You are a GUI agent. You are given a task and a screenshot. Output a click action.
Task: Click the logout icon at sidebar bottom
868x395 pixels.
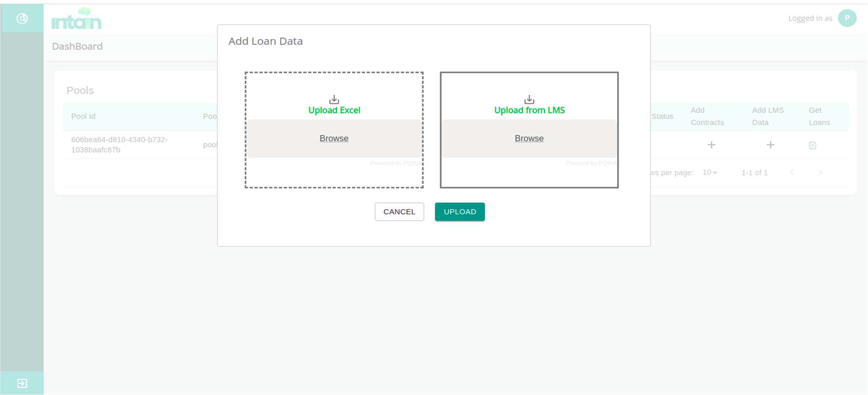click(x=22, y=383)
